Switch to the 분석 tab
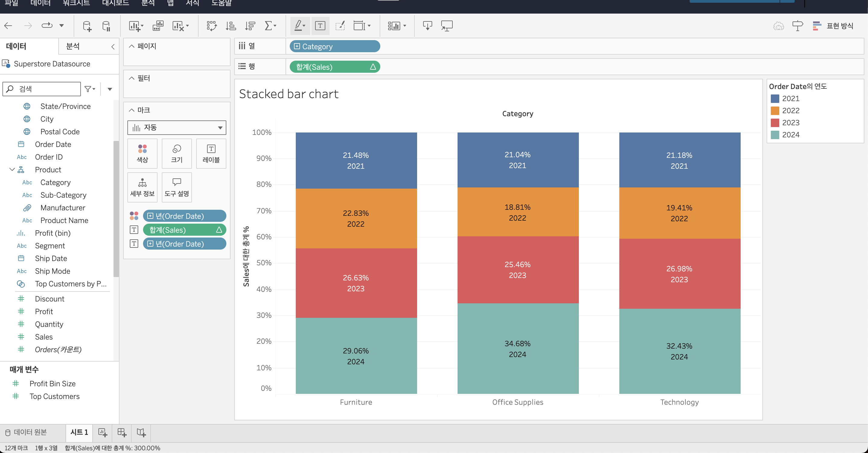 coord(73,46)
